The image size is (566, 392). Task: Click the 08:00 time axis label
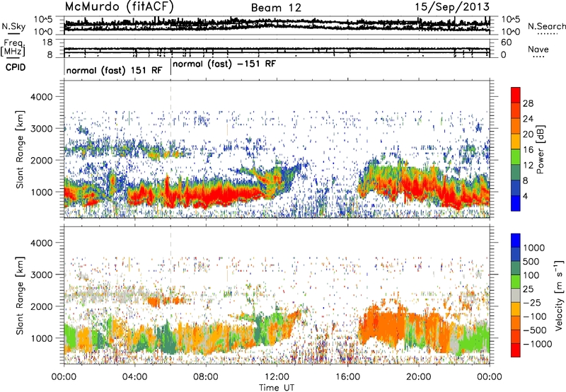coord(205,377)
